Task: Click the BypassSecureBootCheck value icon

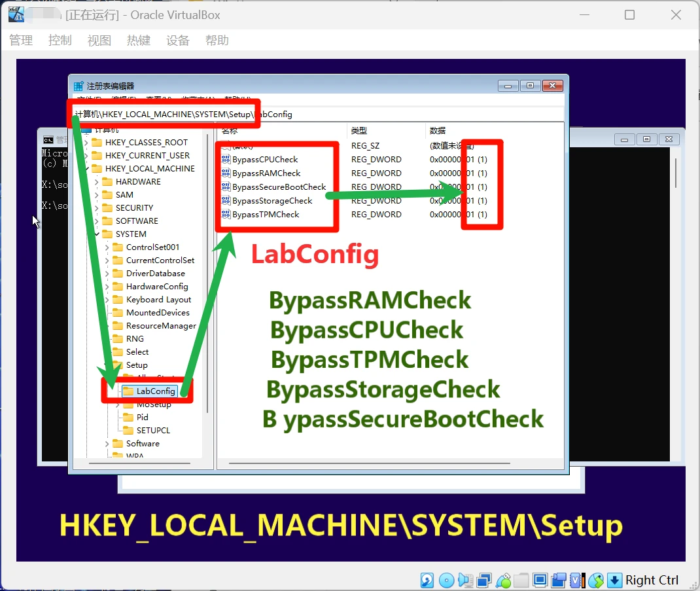Action: point(226,187)
